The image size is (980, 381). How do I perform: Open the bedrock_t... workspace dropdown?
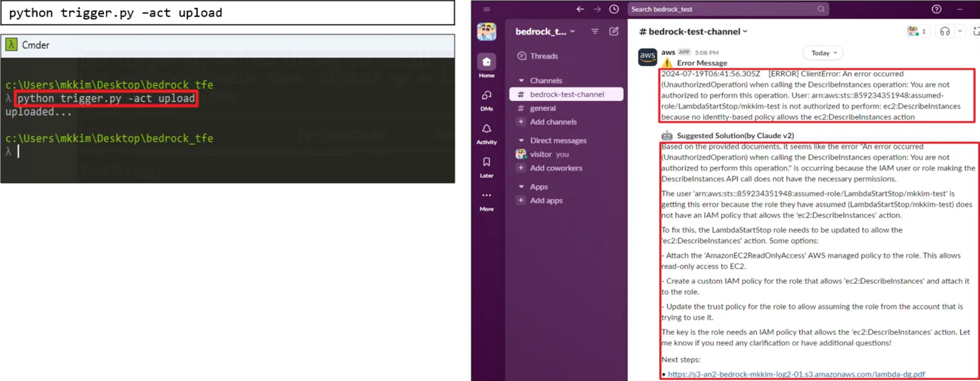tap(545, 32)
